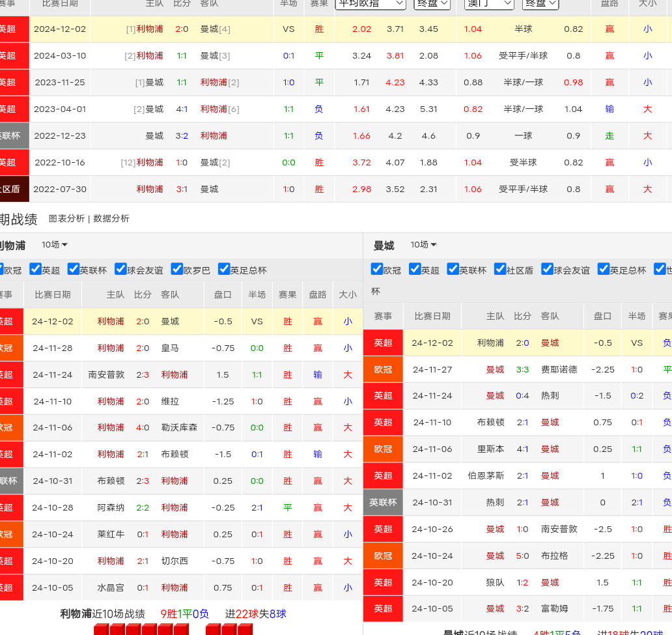Toggle 英超 checkbox in Liverpool filters
Screen dimensions: 672x635
[36, 269]
